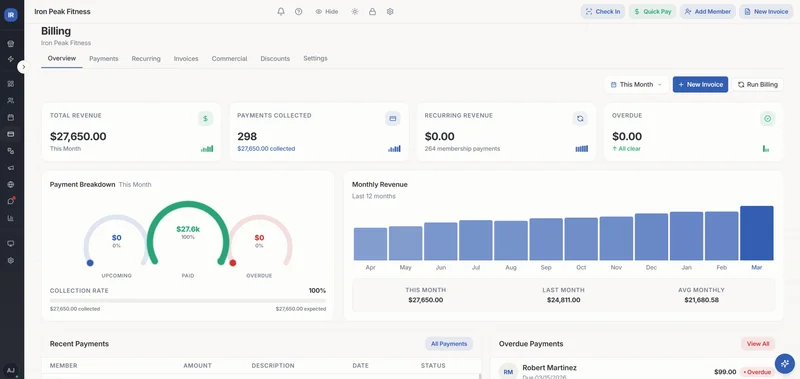
Task: Switch to the Payments tab
Action: (104, 59)
